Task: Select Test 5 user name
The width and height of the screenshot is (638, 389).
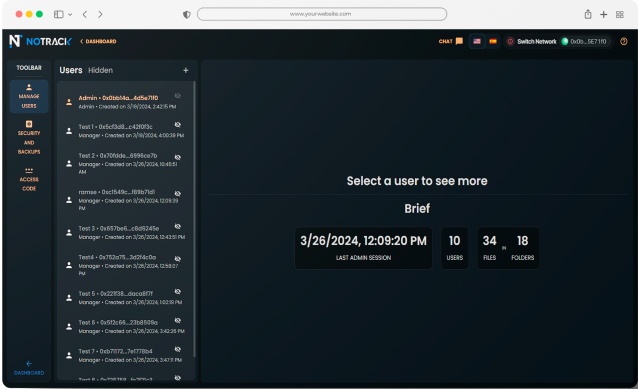Action: point(116,293)
